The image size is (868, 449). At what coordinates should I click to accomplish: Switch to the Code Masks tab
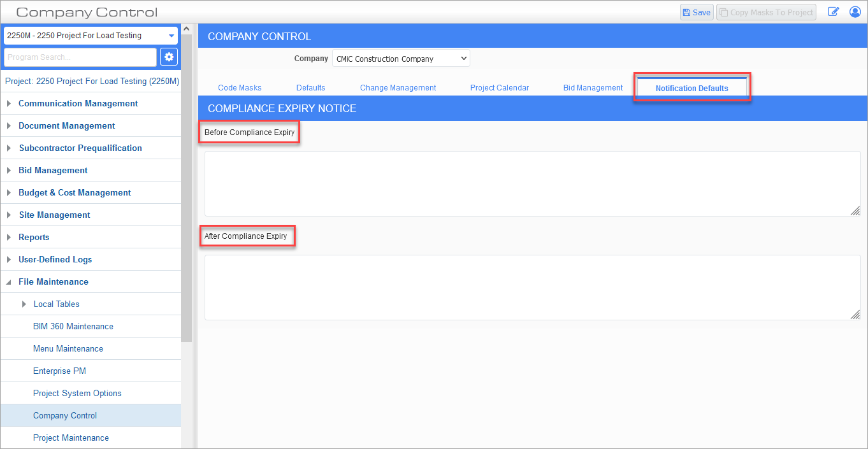coord(240,88)
